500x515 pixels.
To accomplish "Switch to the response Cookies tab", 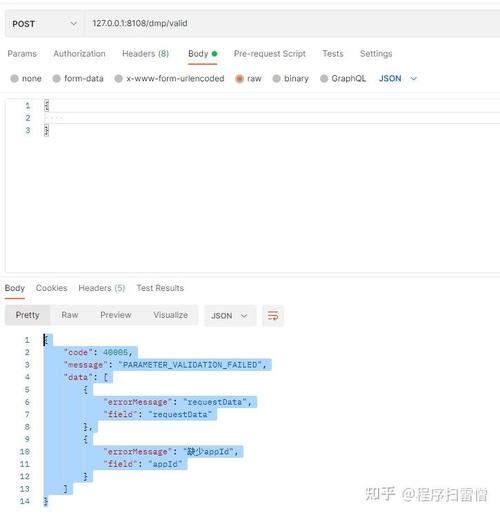I will 52,288.
